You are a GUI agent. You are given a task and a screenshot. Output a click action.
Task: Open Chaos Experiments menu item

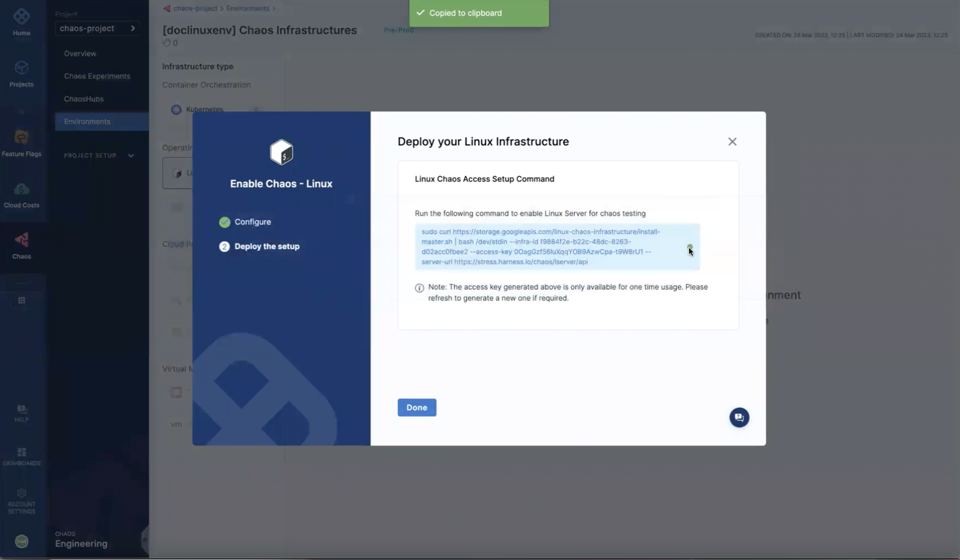click(x=97, y=76)
